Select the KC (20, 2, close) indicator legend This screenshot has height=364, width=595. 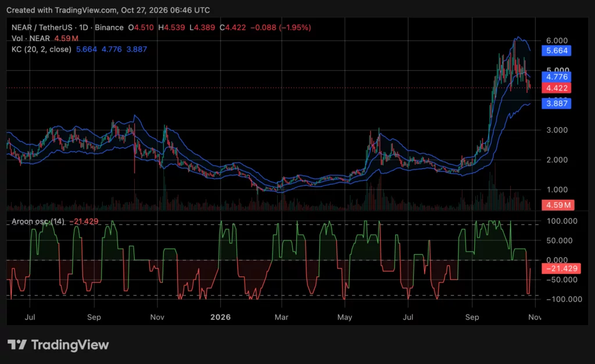pyautogui.click(x=41, y=49)
